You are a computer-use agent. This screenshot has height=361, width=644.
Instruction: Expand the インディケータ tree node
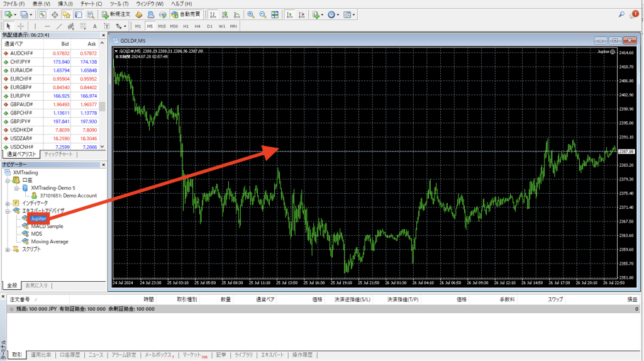(8, 203)
